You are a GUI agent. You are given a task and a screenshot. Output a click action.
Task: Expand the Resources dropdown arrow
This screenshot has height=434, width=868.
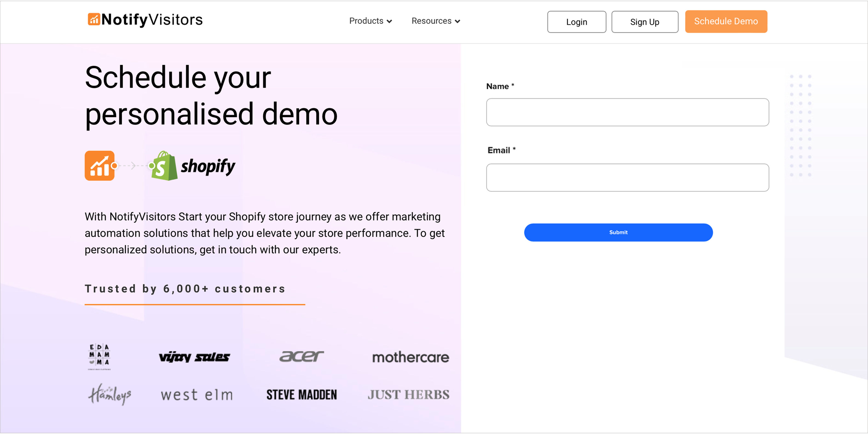point(458,22)
